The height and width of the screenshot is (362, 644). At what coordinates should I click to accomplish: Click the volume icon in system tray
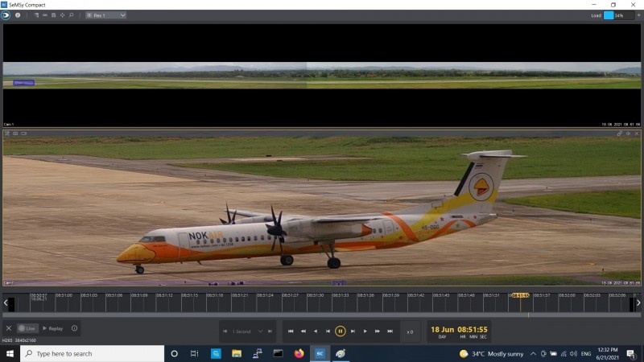point(573,353)
